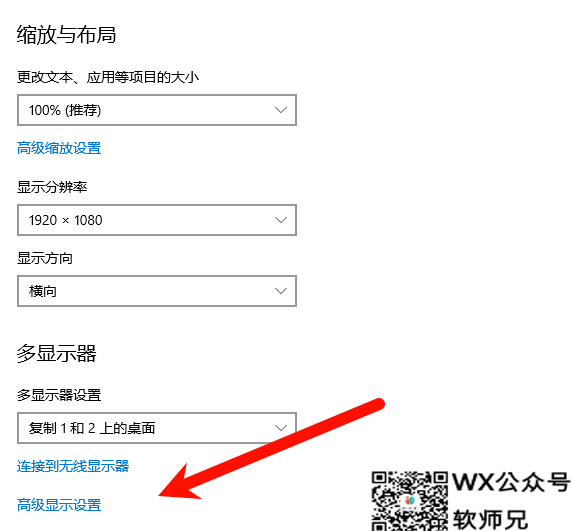Click the 软师兄 watermark text
The image size is (571, 531).
490,519
